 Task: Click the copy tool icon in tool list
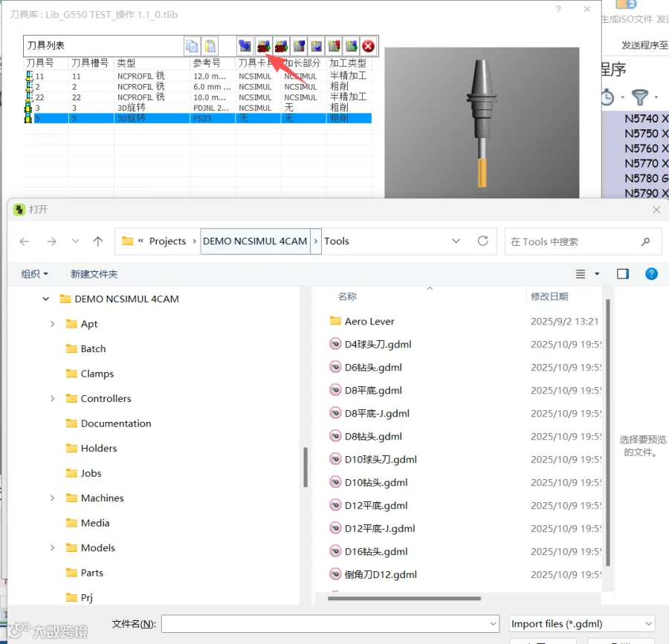click(x=192, y=45)
